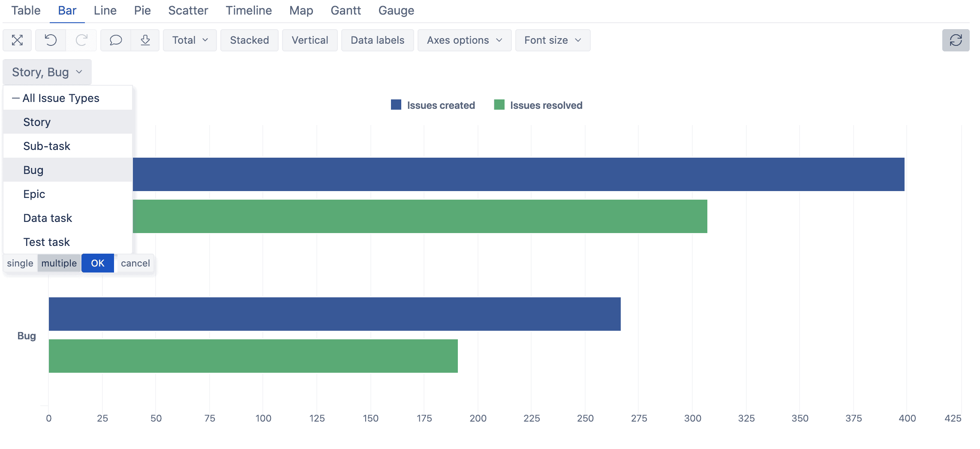
Task: Select Epic in the issue types list
Action: (x=34, y=194)
